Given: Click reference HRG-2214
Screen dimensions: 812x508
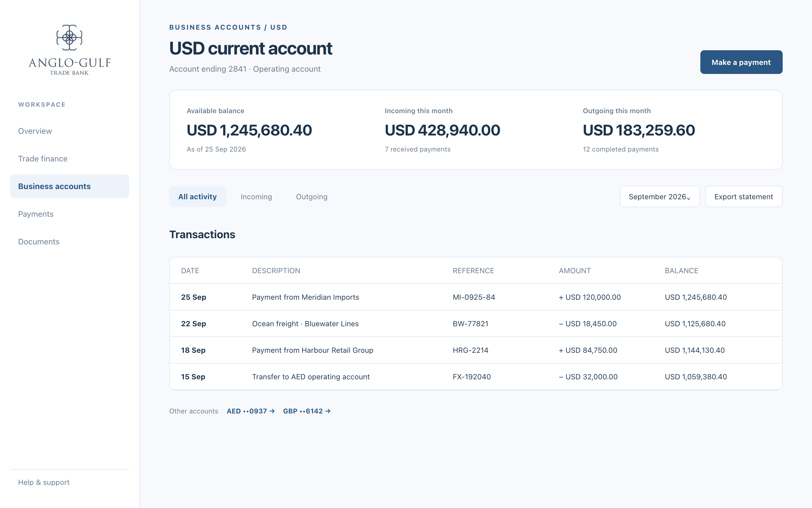Looking at the screenshot, I should [470, 350].
